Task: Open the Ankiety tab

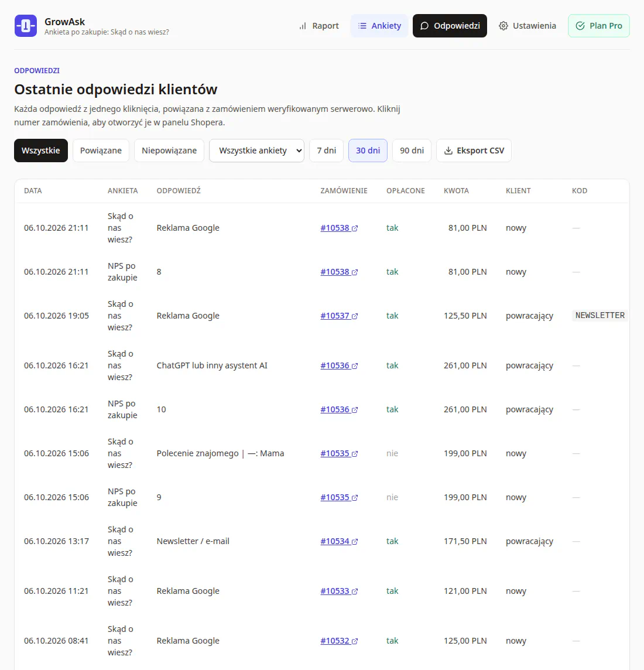Action: click(x=379, y=26)
